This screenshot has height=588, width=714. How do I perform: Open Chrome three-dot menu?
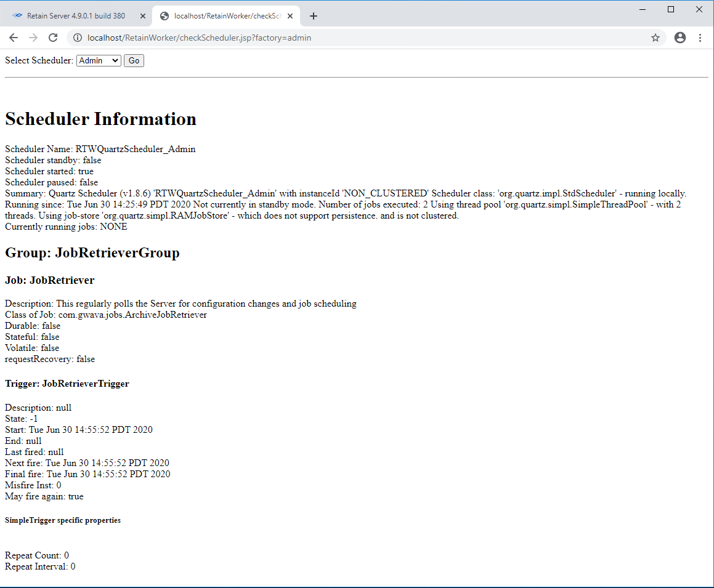click(x=700, y=38)
